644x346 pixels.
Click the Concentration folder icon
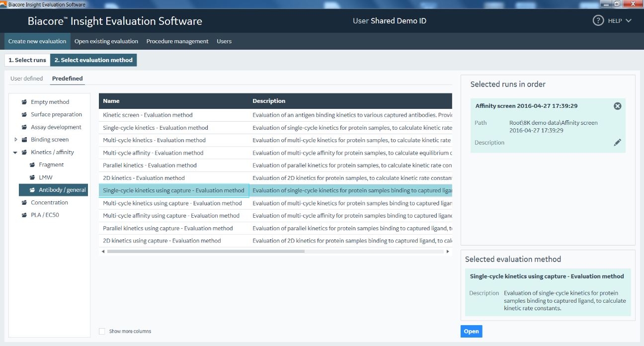24,202
